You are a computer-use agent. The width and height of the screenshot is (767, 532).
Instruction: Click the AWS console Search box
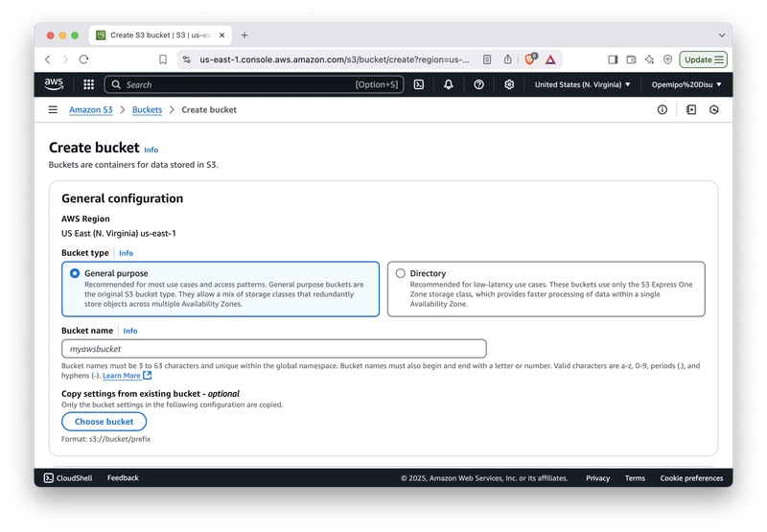click(254, 84)
